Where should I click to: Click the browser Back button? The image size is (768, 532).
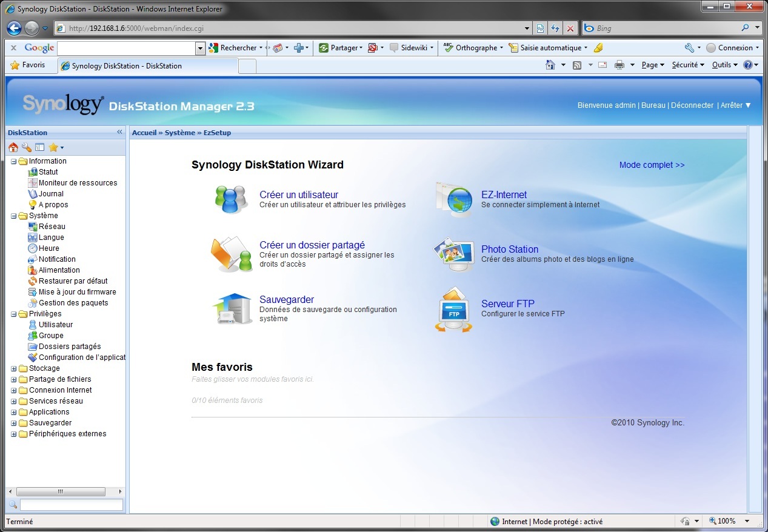pos(15,28)
